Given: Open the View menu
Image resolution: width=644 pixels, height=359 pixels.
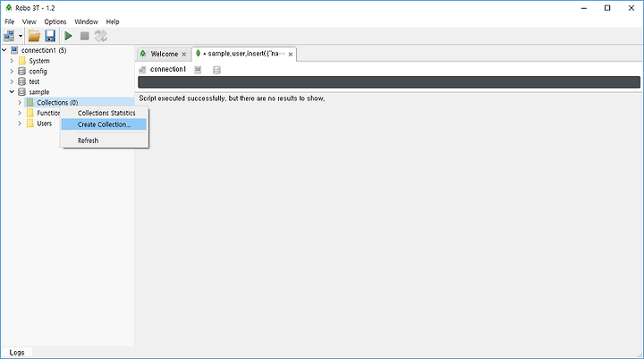Looking at the screenshot, I should click(30, 21).
